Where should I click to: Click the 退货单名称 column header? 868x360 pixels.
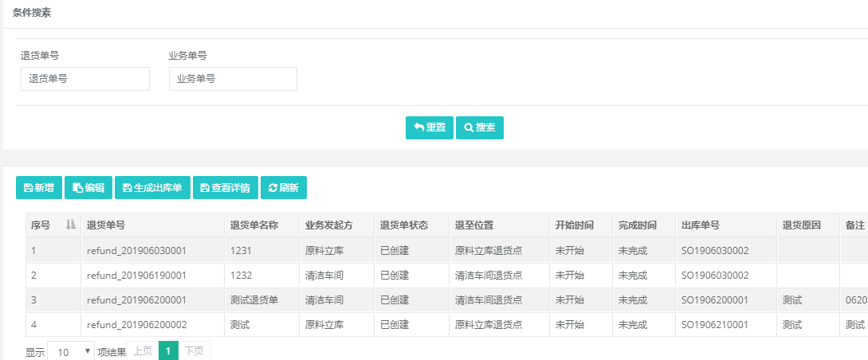point(262,225)
